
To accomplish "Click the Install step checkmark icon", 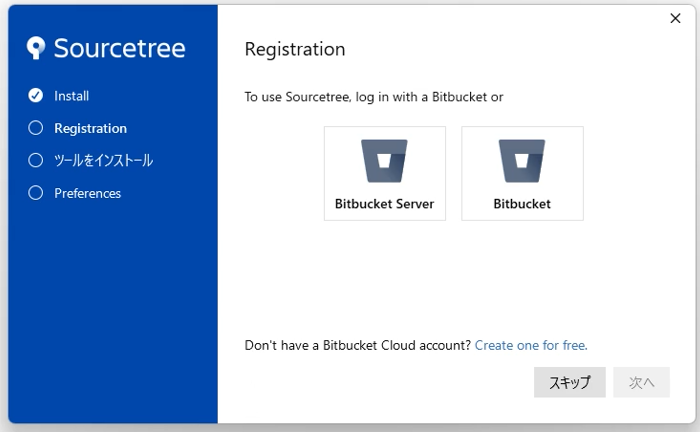I will (36, 96).
